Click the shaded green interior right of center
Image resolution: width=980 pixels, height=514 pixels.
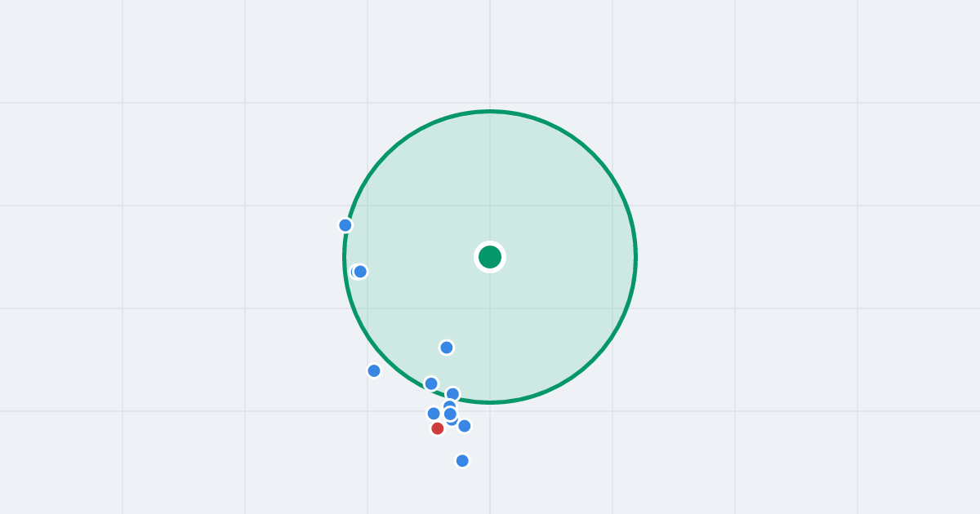pyautogui.click(x=563, y=257)
